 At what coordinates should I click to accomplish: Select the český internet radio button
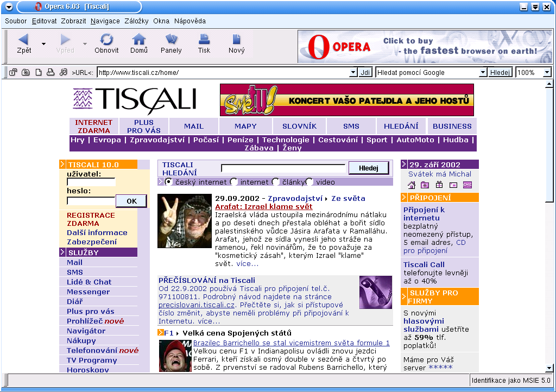point(169,182)
